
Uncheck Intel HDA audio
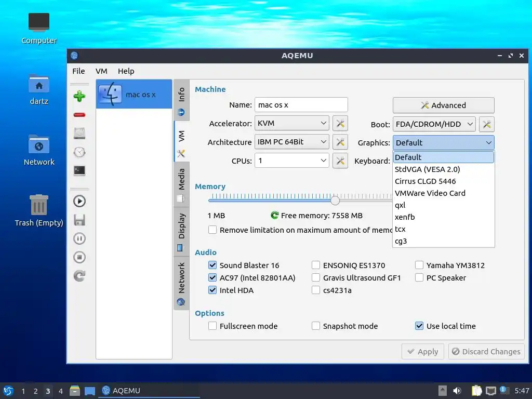[x=212, y=290]
